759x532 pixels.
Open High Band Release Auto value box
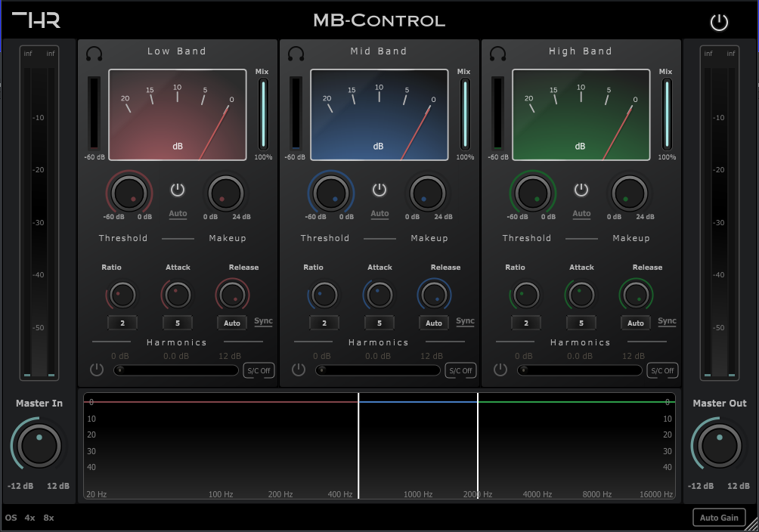point(636,323)
